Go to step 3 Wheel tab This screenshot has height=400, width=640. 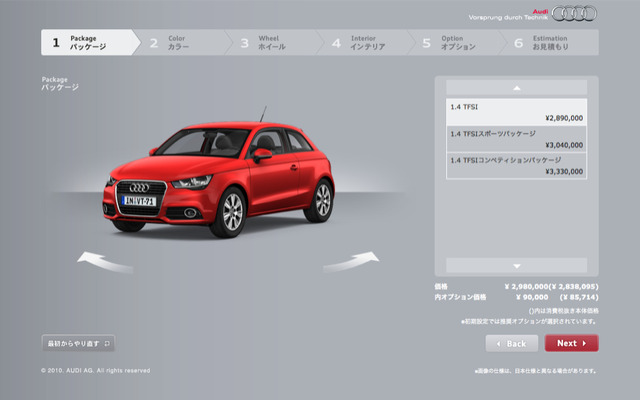pyautogui.click(x=274, y=42)
